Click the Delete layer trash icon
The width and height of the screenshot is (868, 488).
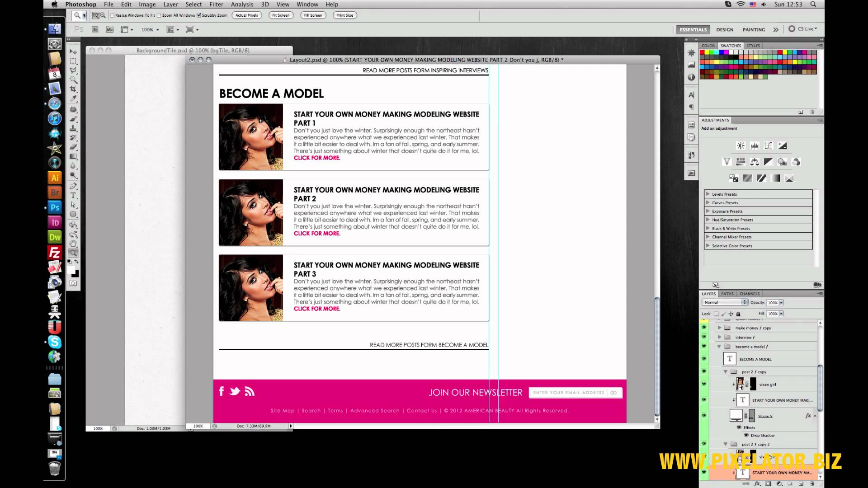click(x=812, y=483)
